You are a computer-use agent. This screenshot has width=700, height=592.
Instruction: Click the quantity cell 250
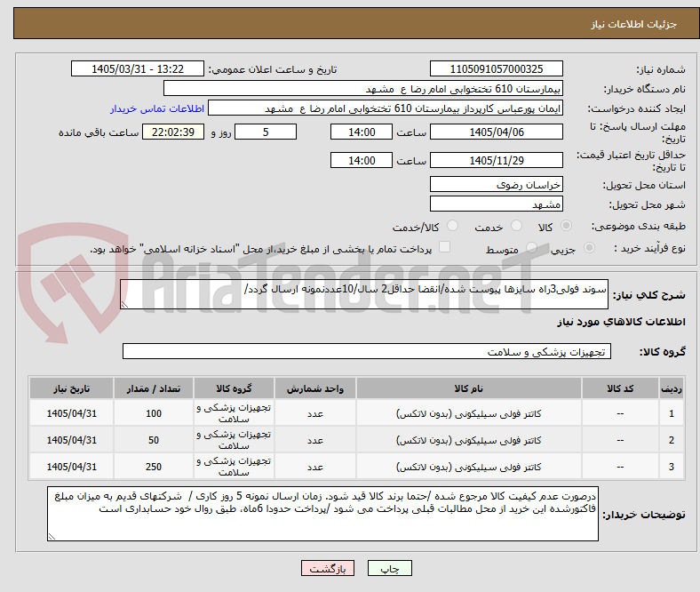tap(154, 467)
